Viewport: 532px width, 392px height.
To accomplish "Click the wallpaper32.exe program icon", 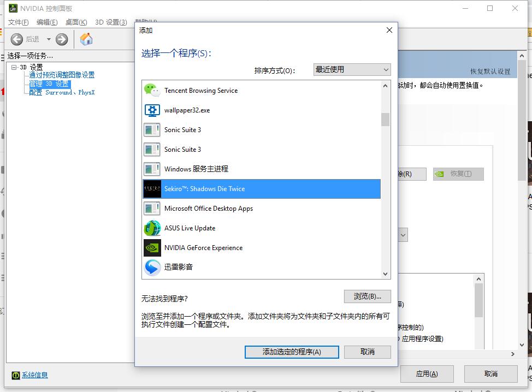I will point(152,110).
